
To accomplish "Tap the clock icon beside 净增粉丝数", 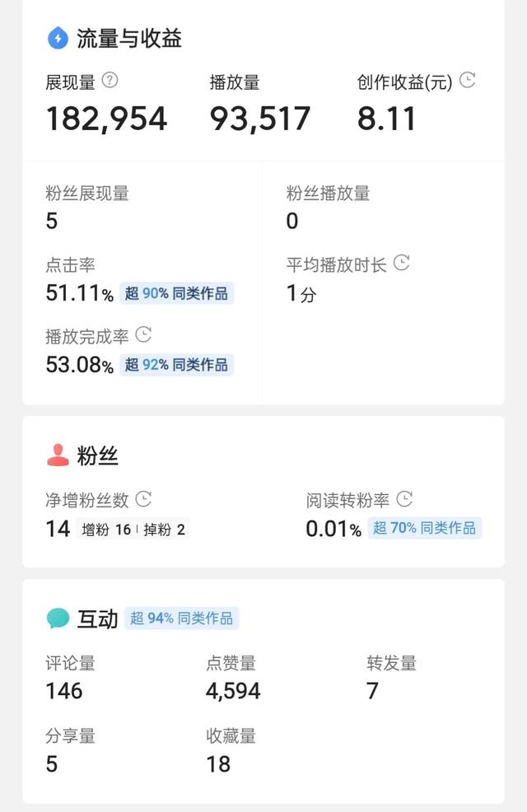I will click(143, 499).
